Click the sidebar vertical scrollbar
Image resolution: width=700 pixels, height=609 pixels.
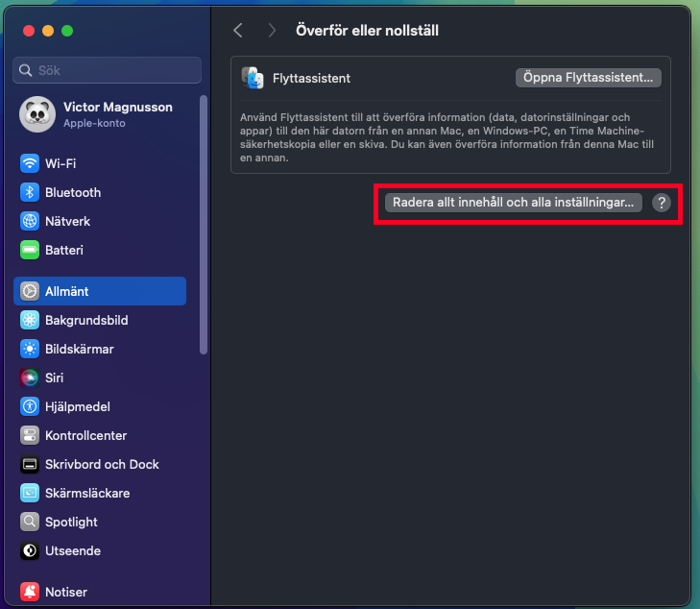pos(204,225)
